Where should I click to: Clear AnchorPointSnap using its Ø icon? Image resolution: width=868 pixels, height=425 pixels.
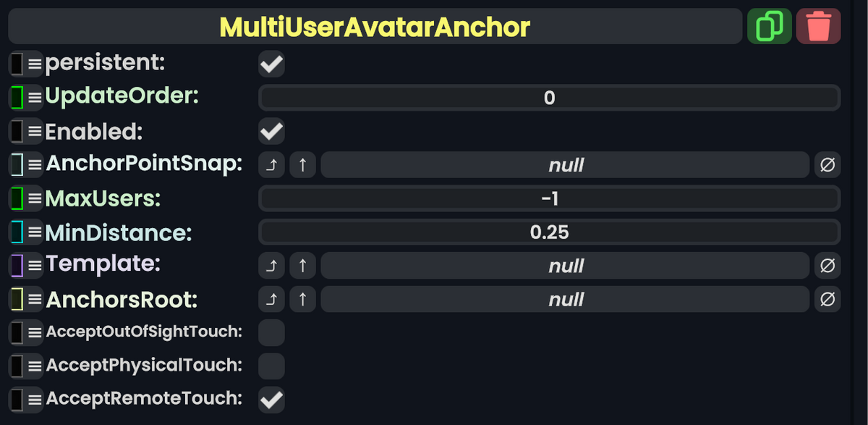(827, 164)
